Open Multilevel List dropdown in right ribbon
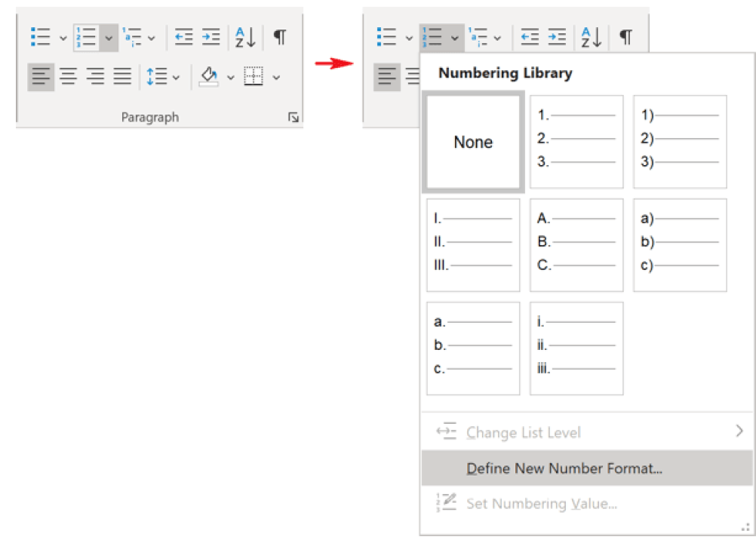The height and width of the screenshot is (543, 756). 497,38
